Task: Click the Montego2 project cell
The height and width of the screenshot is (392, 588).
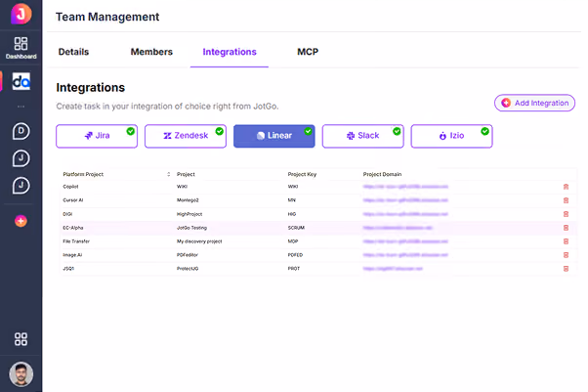Action: coord(188,200)
